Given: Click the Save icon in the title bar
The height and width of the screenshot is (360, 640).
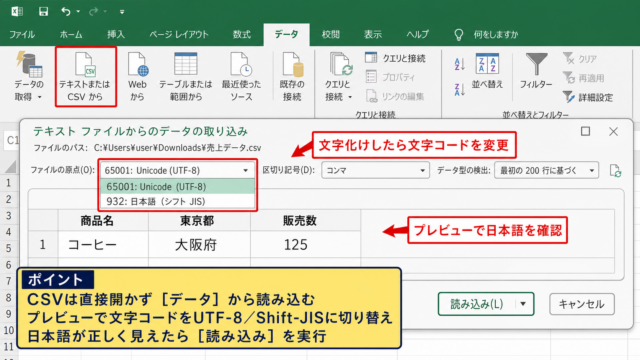Looking at the screenshot, I should 43,11.
